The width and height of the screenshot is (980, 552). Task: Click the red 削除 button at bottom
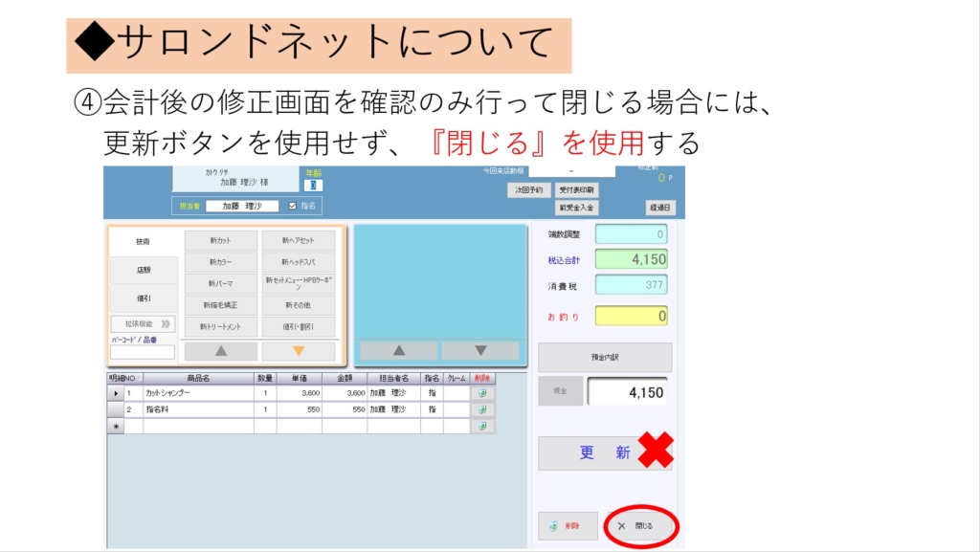pyautogui.click(x=568, y=526)
